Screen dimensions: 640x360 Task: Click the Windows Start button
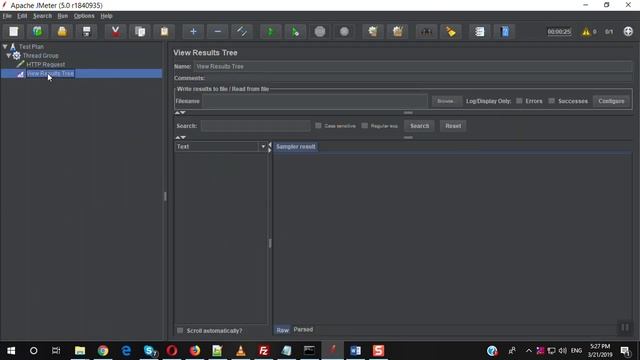pyautogui.click(x=11, y=351)
